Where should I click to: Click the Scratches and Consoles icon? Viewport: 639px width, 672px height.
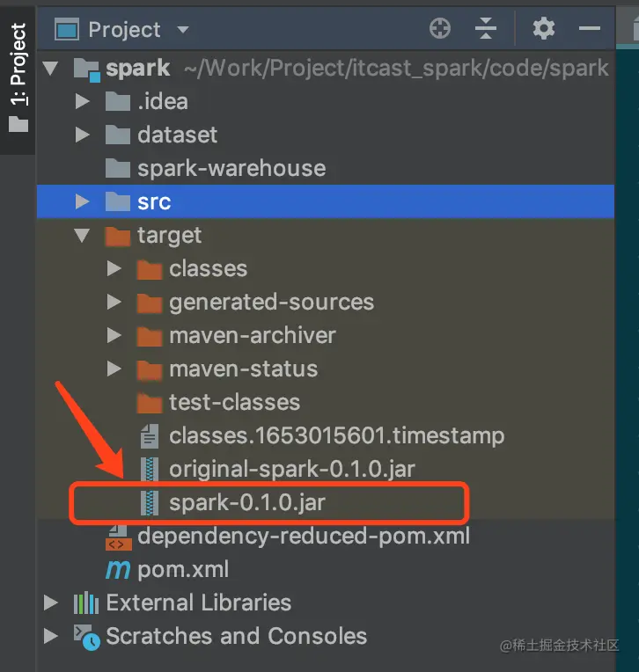pos(86,638)
